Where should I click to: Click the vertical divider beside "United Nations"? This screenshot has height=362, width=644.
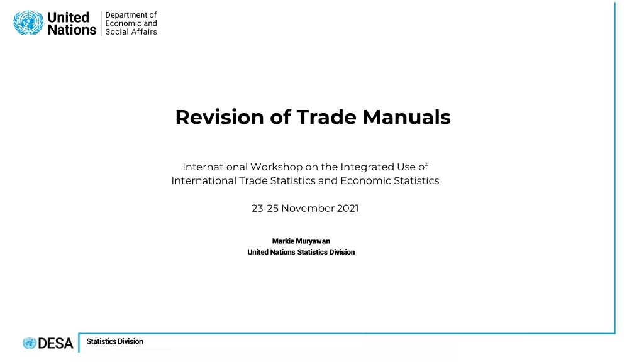pyautogui.click(x=101, y=23)
